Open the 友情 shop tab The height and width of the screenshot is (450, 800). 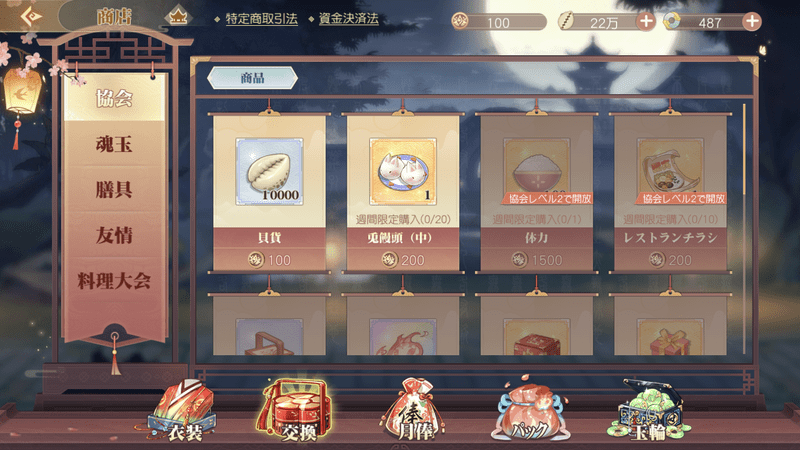114,235
